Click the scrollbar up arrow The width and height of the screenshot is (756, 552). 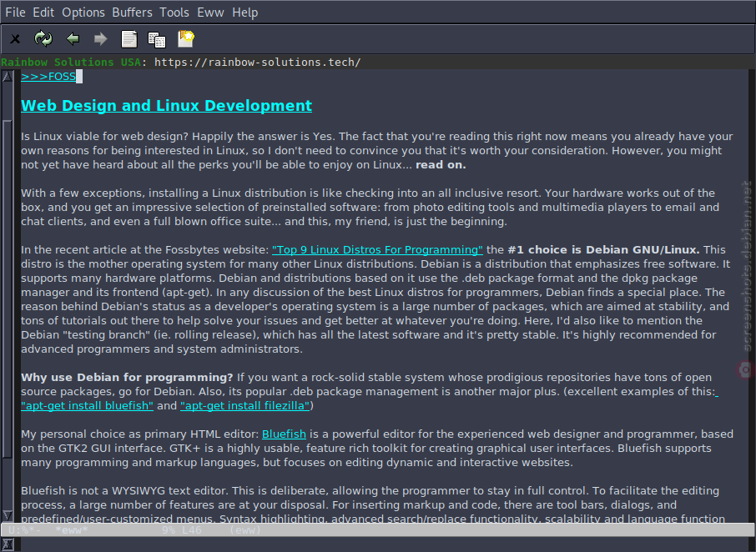[x=8, y=76]
